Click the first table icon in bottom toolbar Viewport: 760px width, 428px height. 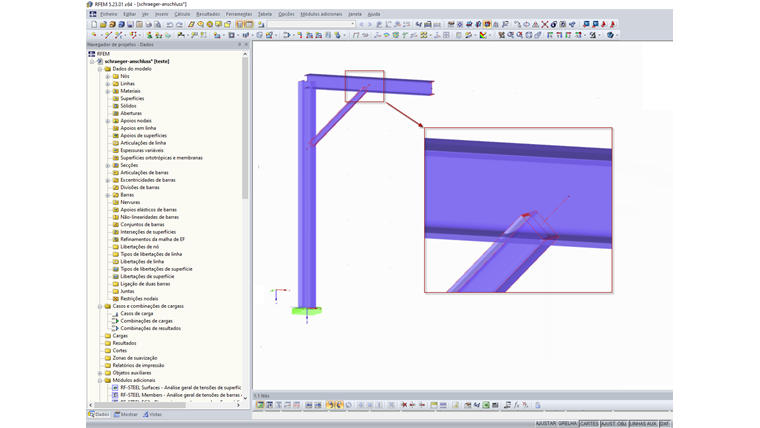click(x=260, y=405)
